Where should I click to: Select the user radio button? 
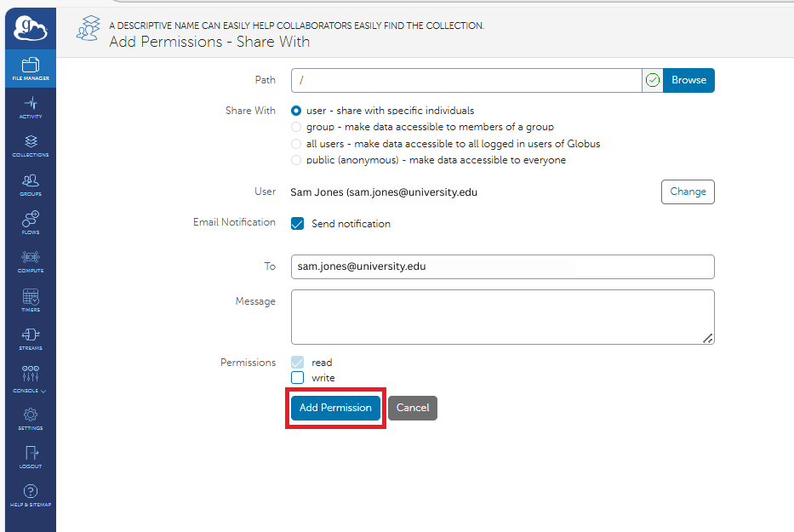tap(296, 111)
